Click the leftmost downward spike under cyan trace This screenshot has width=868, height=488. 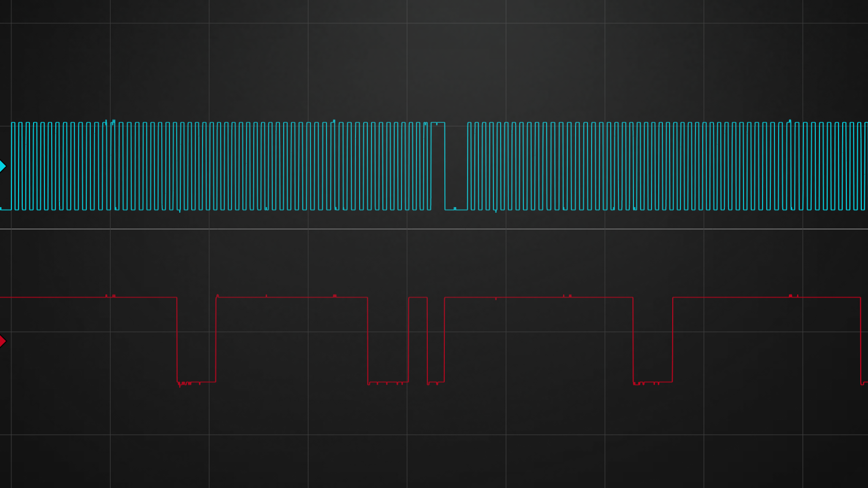[x=179, y=211]
